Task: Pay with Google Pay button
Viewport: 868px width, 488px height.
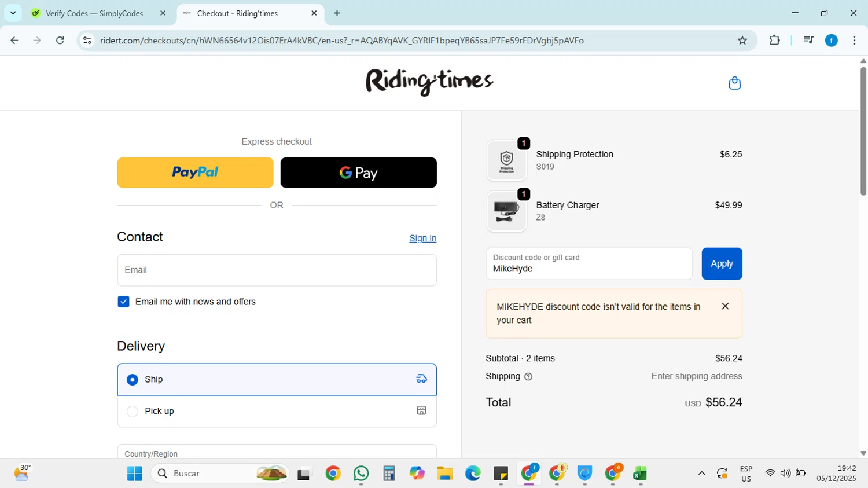Action: [x=358, y=173]
